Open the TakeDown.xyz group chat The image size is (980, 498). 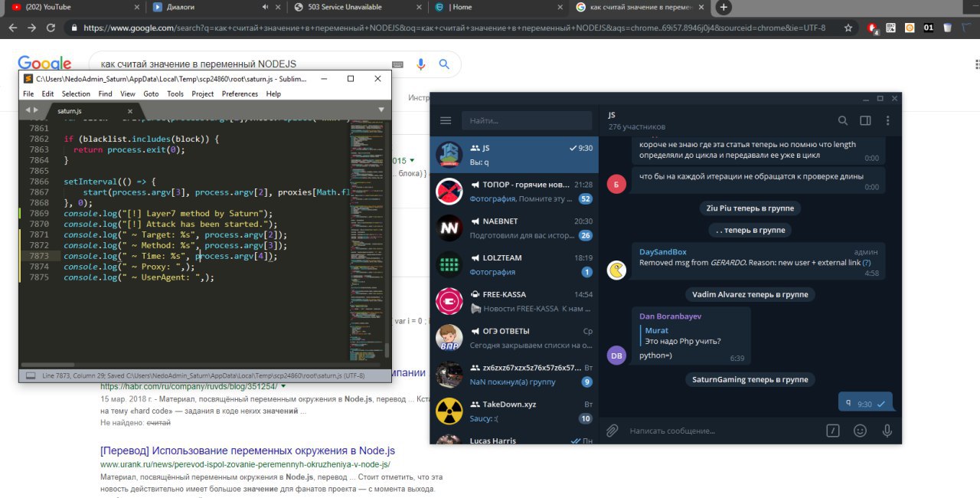point(514,411)
